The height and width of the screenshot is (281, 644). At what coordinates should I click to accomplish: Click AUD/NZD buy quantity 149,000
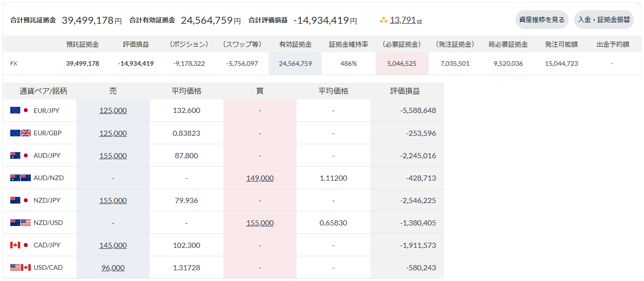pos(260,178)
